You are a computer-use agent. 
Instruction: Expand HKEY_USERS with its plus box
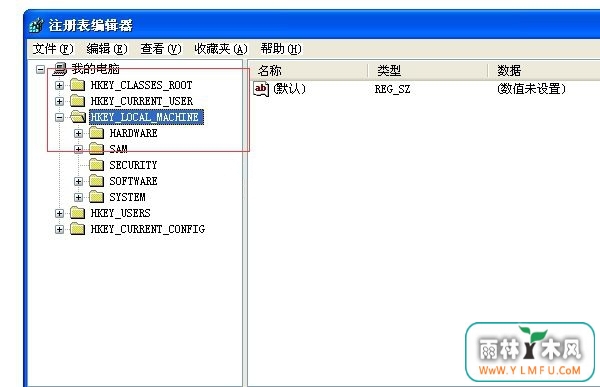tap(59, 213)
